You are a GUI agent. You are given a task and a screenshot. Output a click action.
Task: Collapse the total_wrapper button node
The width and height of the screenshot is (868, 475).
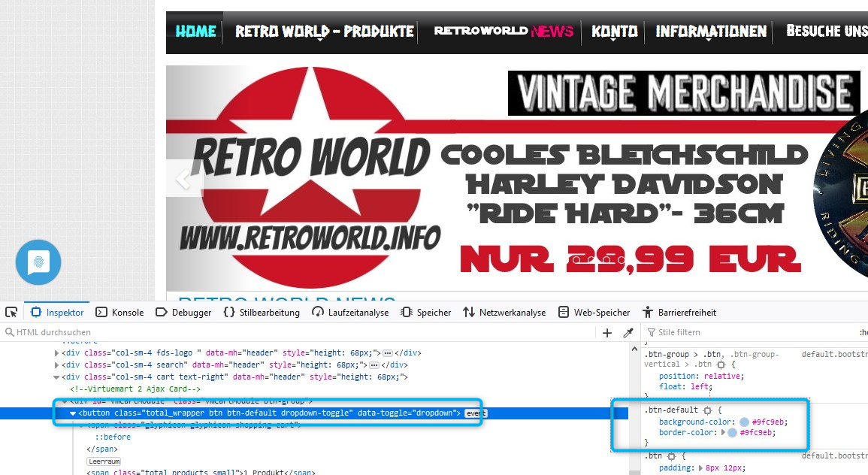pyautogui.click(x=73, y=413)
